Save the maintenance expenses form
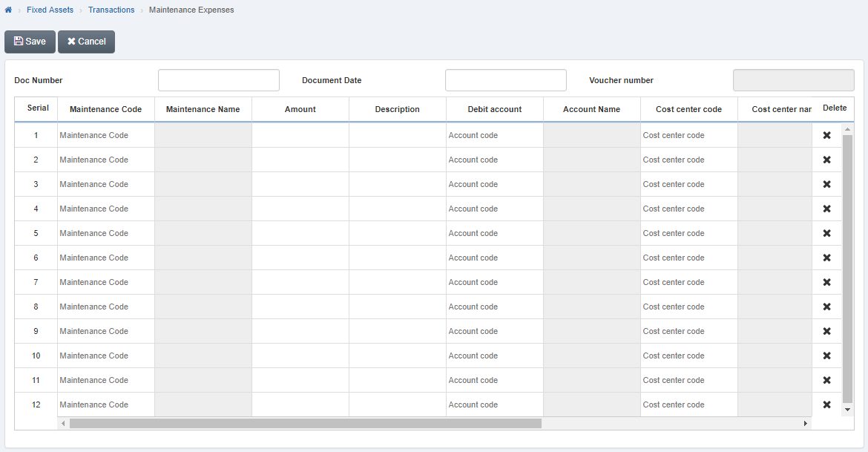 click(30, 42)
